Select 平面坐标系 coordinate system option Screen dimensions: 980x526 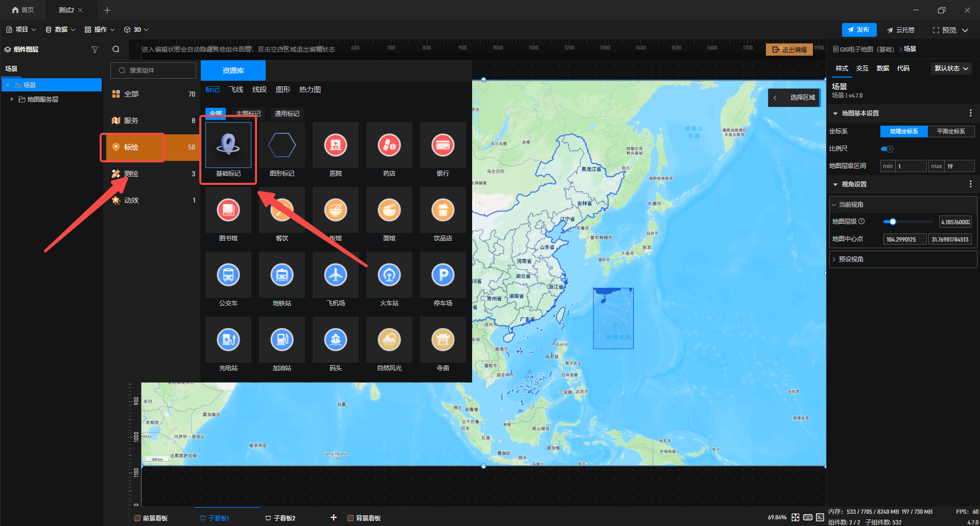(x=951, y=131)
